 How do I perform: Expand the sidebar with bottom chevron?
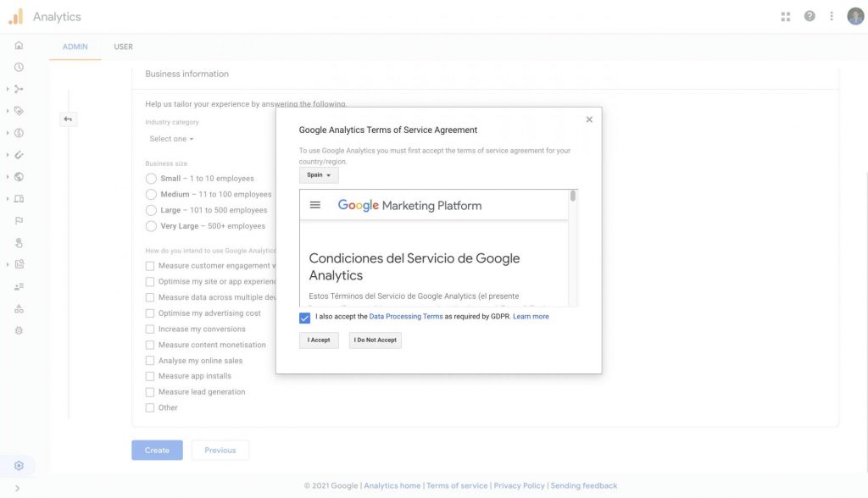(x=17, y=489)
